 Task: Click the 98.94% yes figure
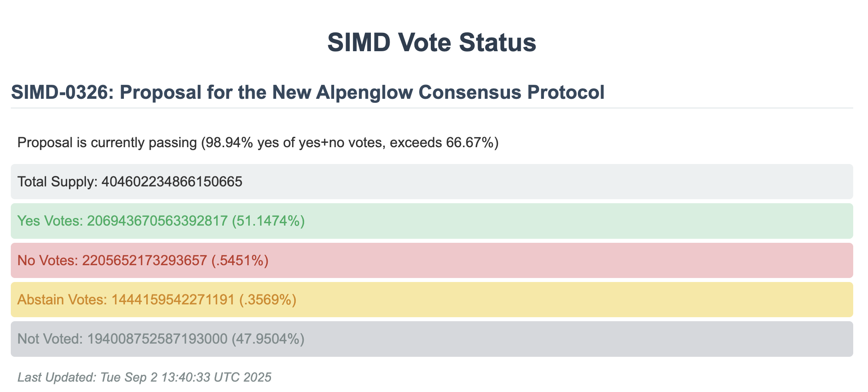click(x=227, y=142)
